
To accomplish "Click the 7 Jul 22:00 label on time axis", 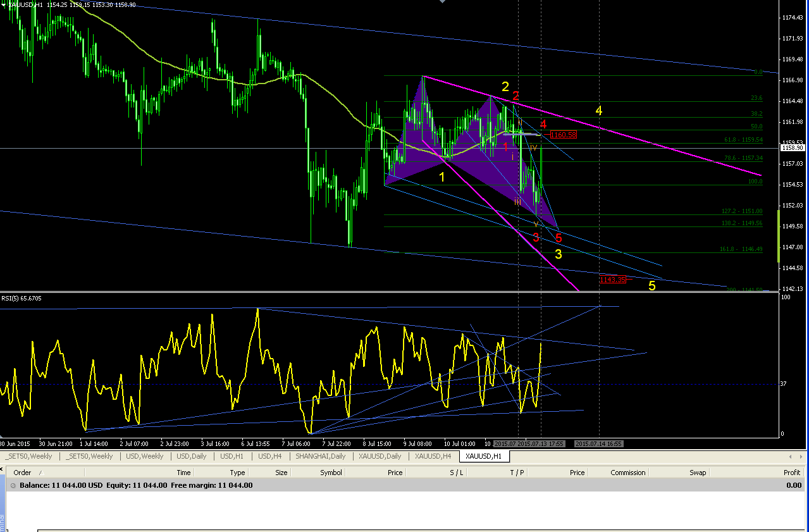I will (x=337, y=443).
